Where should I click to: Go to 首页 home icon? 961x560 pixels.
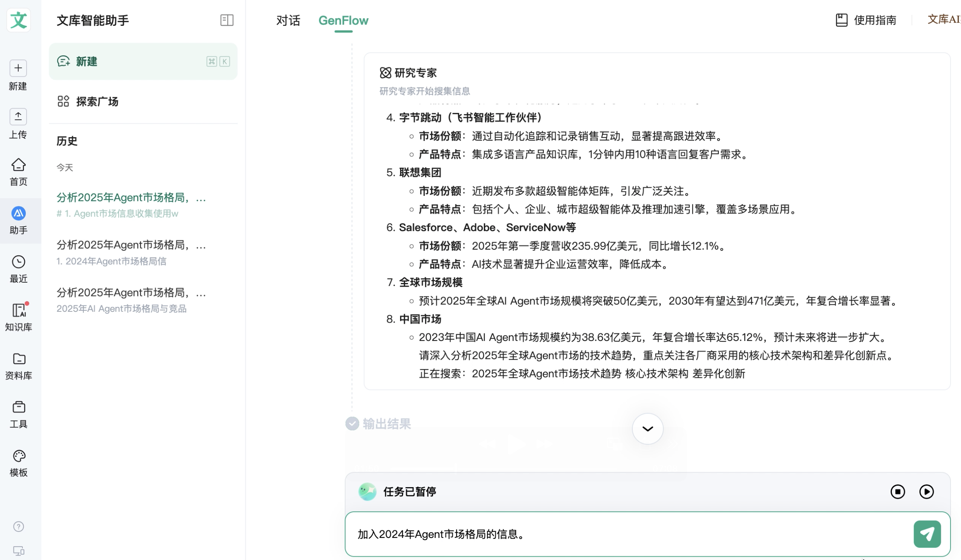click(x=18, y=165)
